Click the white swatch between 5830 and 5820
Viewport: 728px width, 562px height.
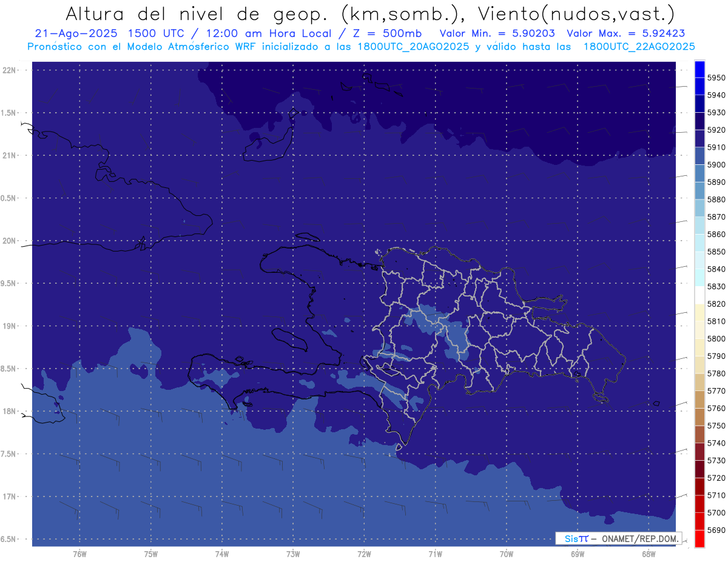pyautogui.click(x=699, y=295)
